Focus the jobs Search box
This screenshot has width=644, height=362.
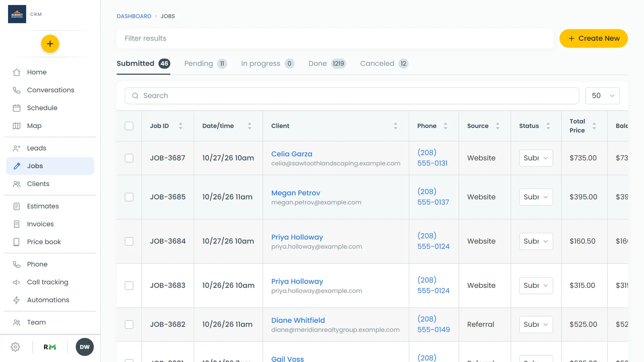click(x=352, y=96)
